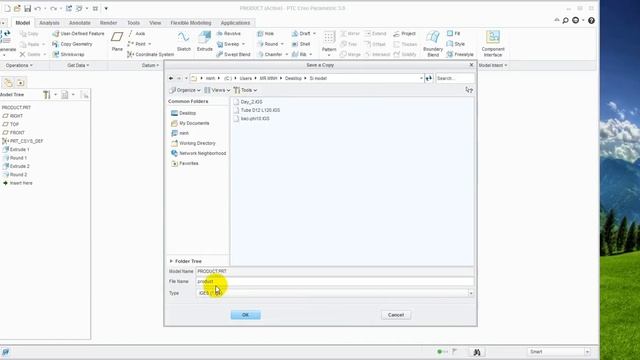
Task: Click the Open file icon in quick access toolbar
Action: coord(17,8)
